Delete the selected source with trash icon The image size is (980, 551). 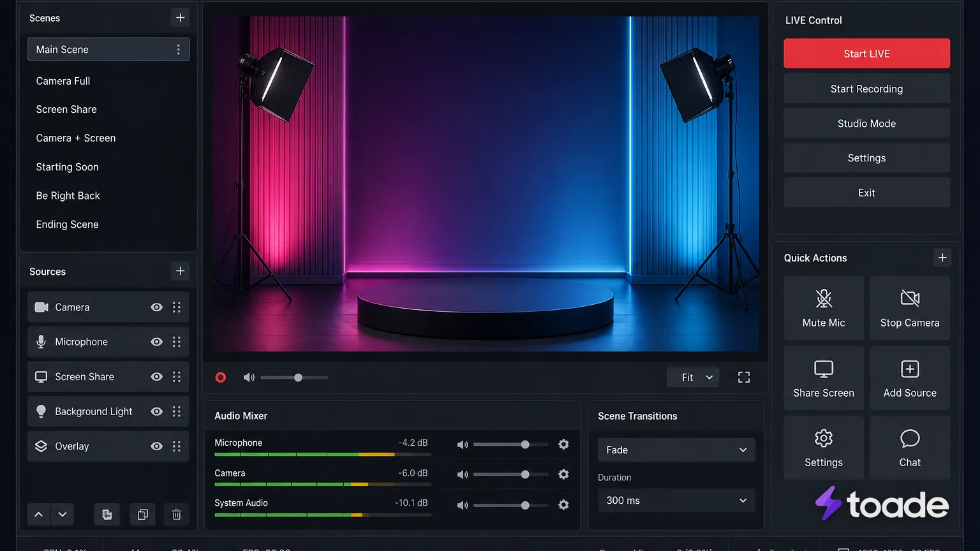[177, 514]
